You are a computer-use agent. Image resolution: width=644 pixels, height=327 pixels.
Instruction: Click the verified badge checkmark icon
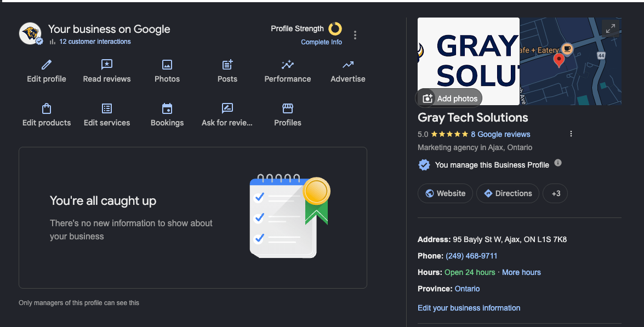[424, 165]
